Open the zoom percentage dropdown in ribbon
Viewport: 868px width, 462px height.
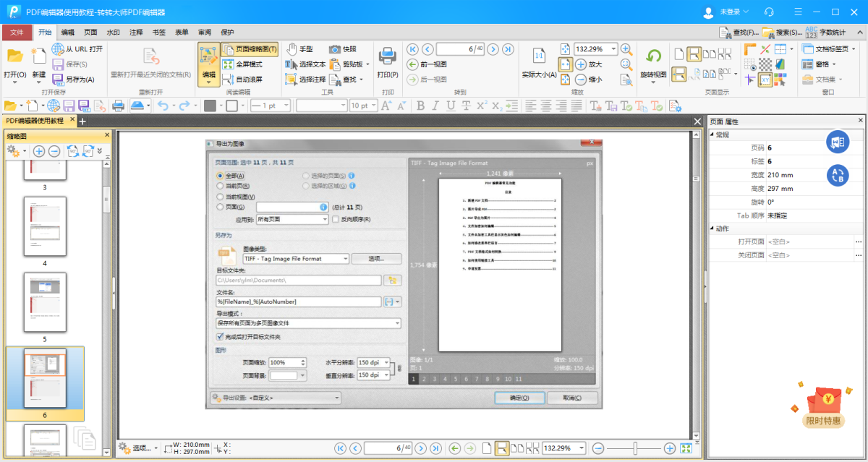point(613,49)
